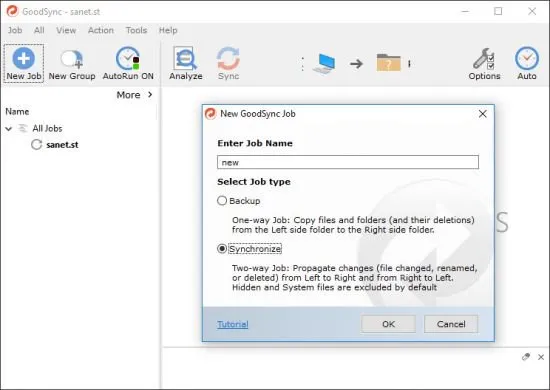The height and width of the screenshot is (390, 550).
Task: Select the Backup job type
Action: [222, 201]
